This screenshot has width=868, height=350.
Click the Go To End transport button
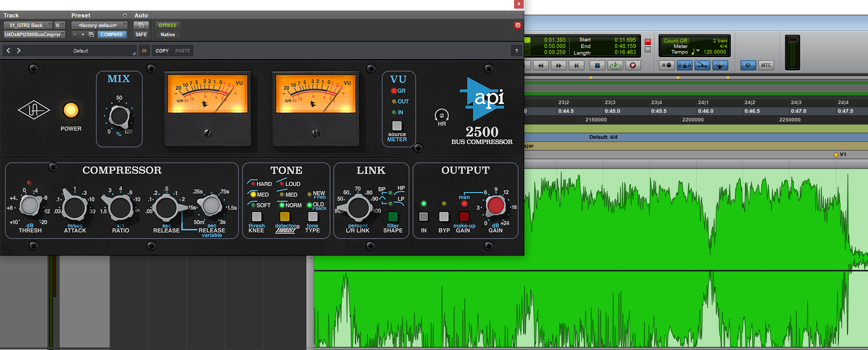coord(576,65)
